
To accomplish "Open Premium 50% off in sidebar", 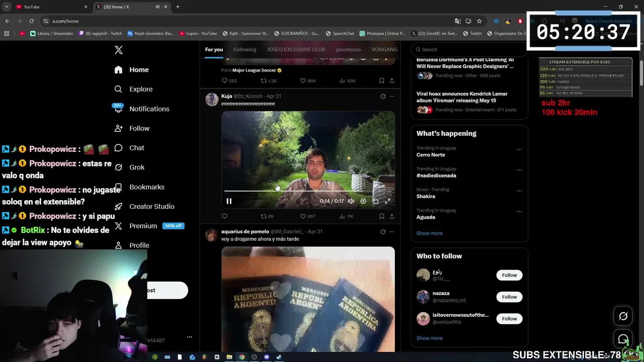I will (x=149, y=226).
